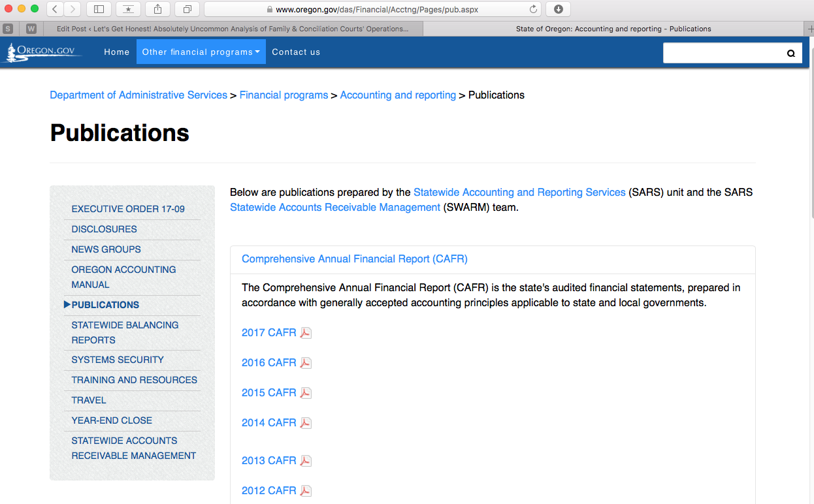This screenshot has height=504, width=814.
Task: Toggle the Safari sidebar icon
Action: (x=99, y=9)
